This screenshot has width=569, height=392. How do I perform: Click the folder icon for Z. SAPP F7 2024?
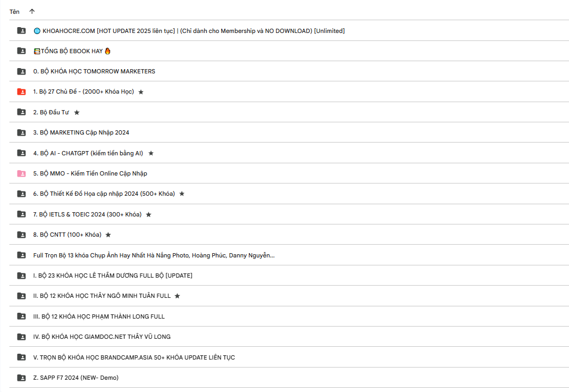pyautogui.click(x=21, y=378)
